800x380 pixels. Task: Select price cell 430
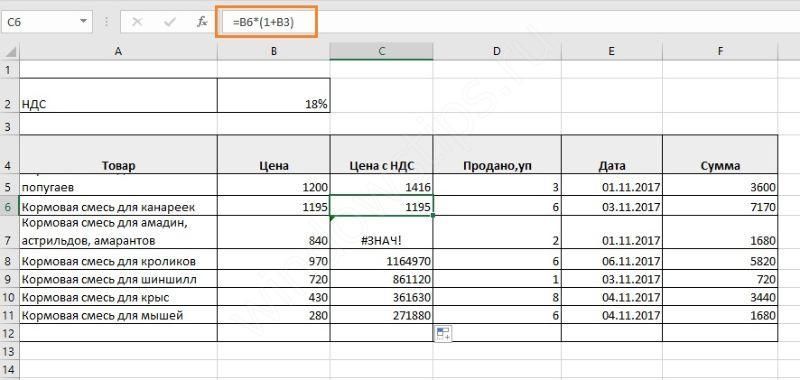click(274, 296)
